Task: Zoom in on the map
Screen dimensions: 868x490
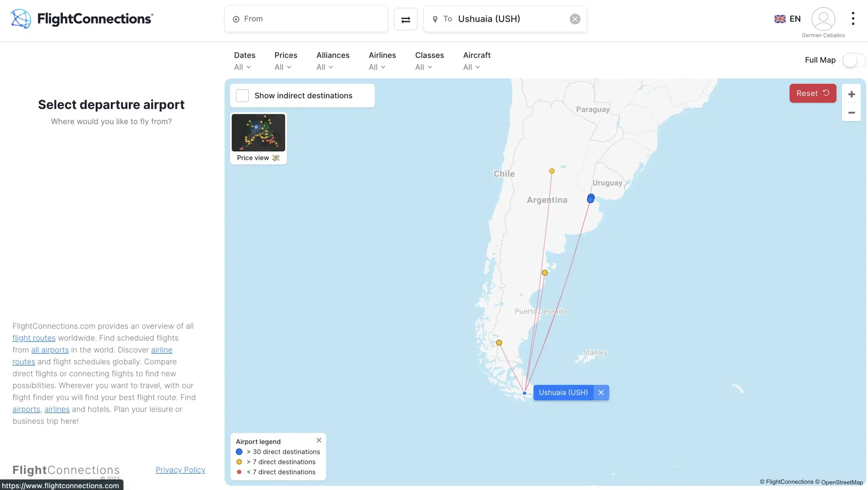Action: 851,94
